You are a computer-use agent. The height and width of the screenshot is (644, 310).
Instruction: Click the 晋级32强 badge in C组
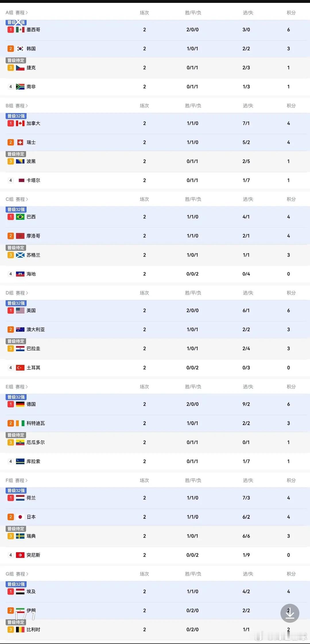point(16,209)
